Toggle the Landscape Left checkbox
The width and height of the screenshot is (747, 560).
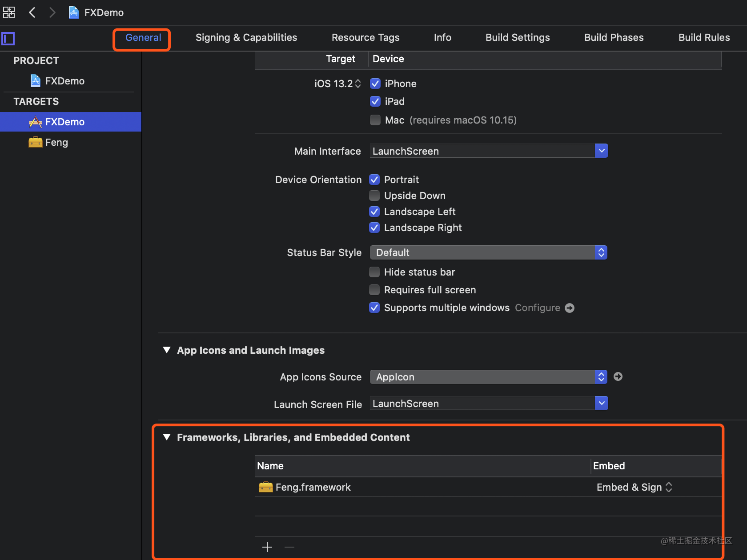[x=374, y=212]
